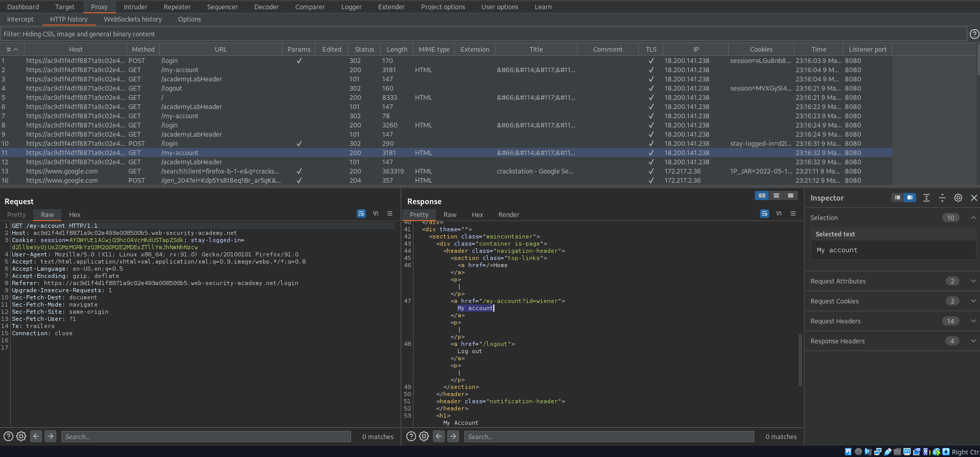Open Request search help icon
This screenshot has height=457, width=980.
(8, 437)
